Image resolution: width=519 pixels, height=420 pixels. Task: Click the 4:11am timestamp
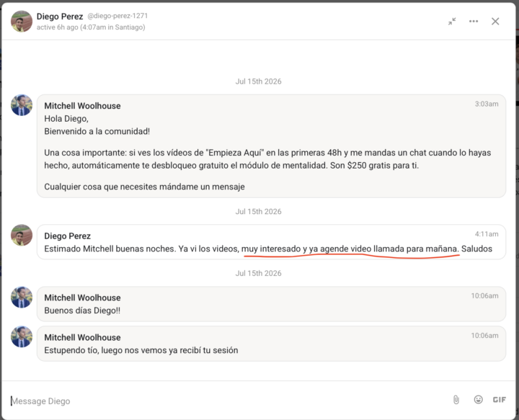point(487,234)
